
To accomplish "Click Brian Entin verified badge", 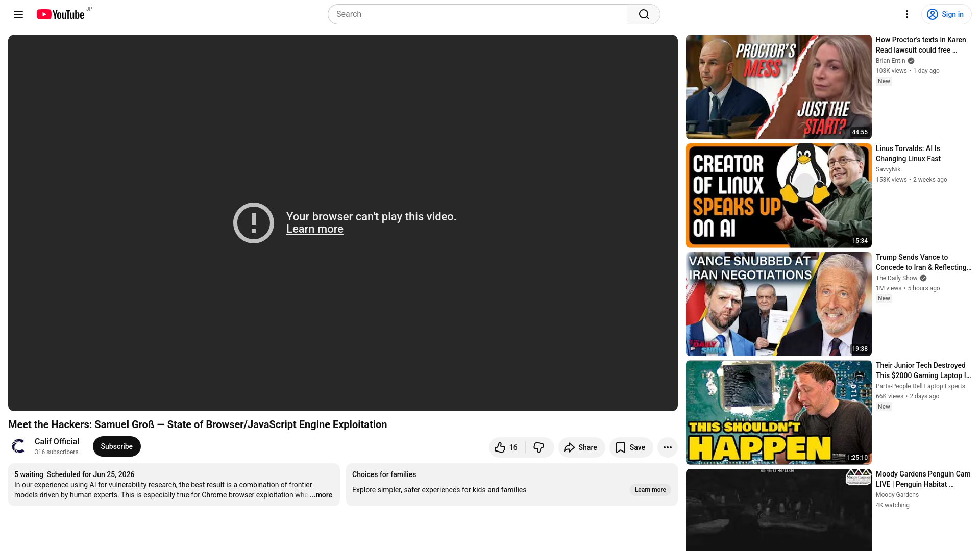I will (911, 61).
